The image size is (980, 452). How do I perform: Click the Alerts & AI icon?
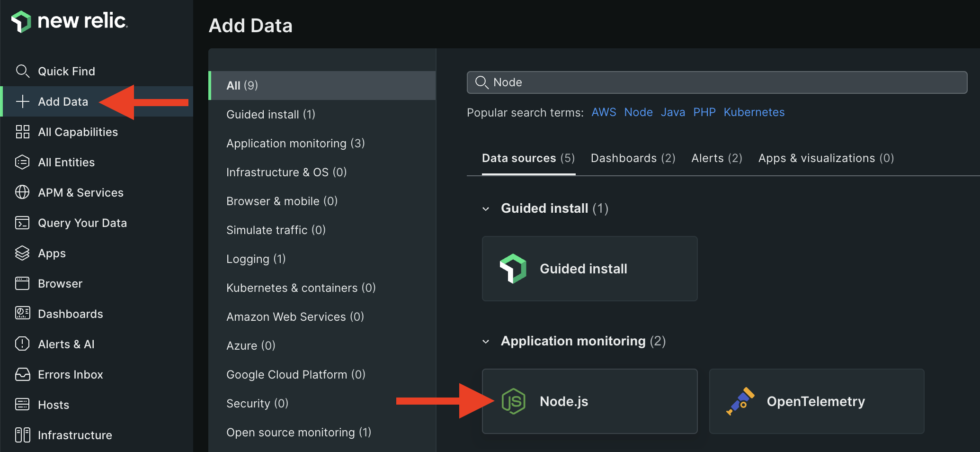point(22,344)
